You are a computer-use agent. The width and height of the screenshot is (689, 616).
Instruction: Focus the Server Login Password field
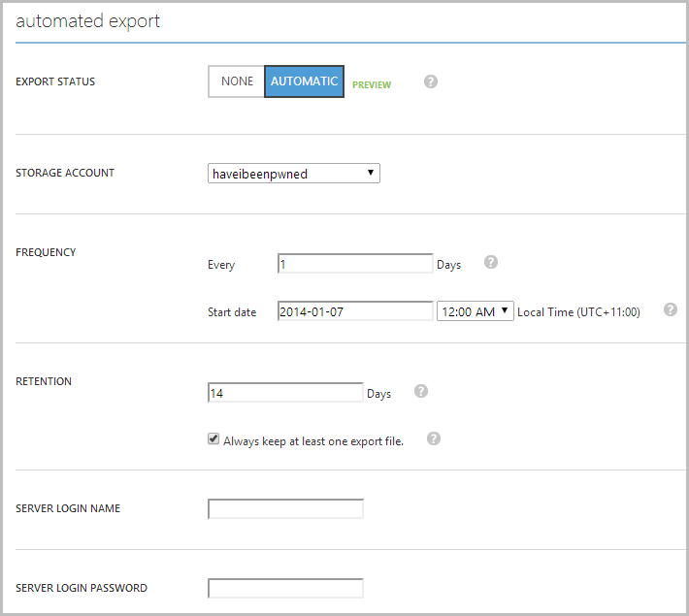coord(285,588)
